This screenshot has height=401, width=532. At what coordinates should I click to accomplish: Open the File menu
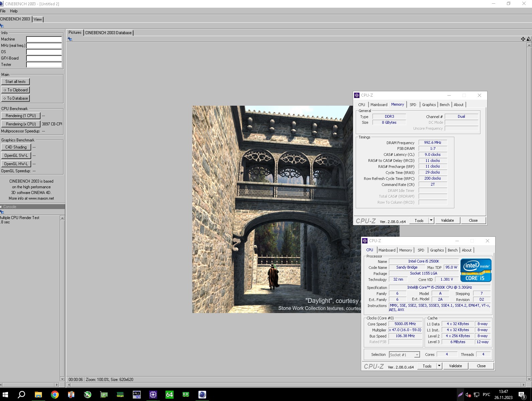tap(3, 11)
